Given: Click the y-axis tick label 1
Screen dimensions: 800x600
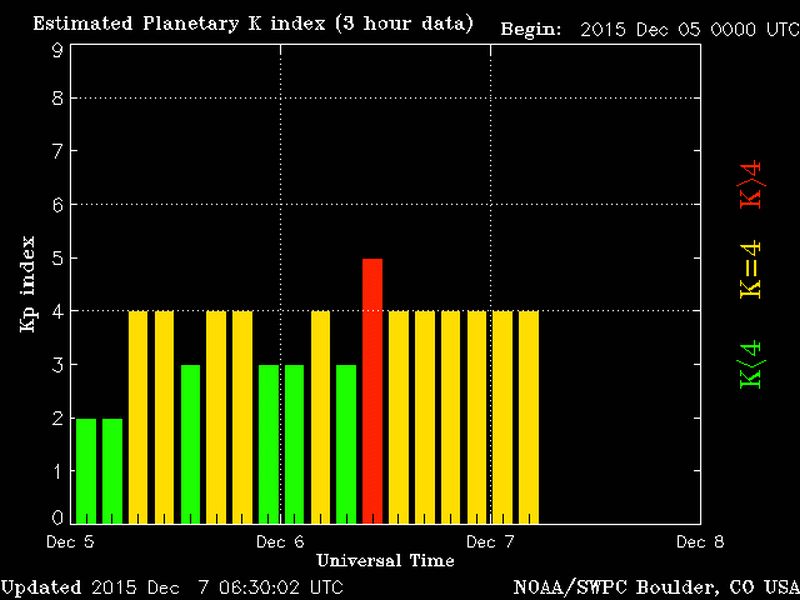Looking at the screenshot, I should (x=57, y=470).
